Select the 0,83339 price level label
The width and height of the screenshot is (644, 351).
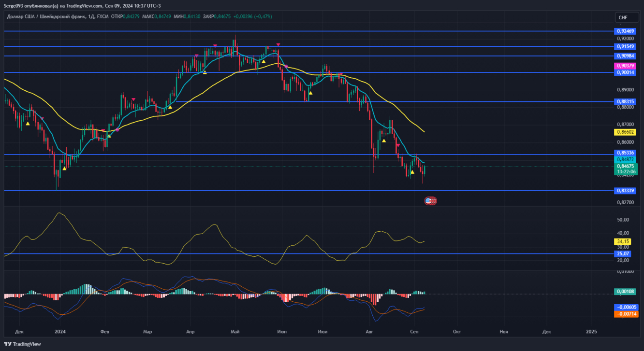[x=626, y=191]
